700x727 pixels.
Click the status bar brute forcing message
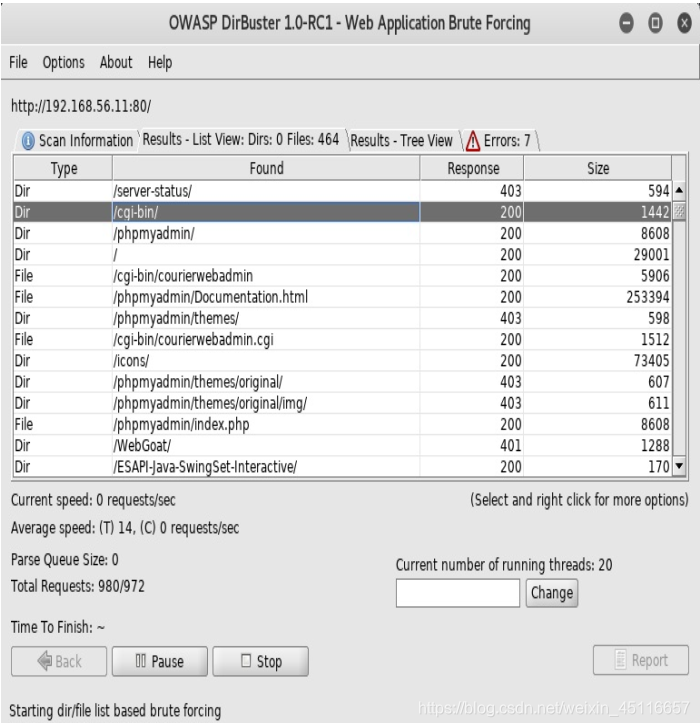click(115, 711)
